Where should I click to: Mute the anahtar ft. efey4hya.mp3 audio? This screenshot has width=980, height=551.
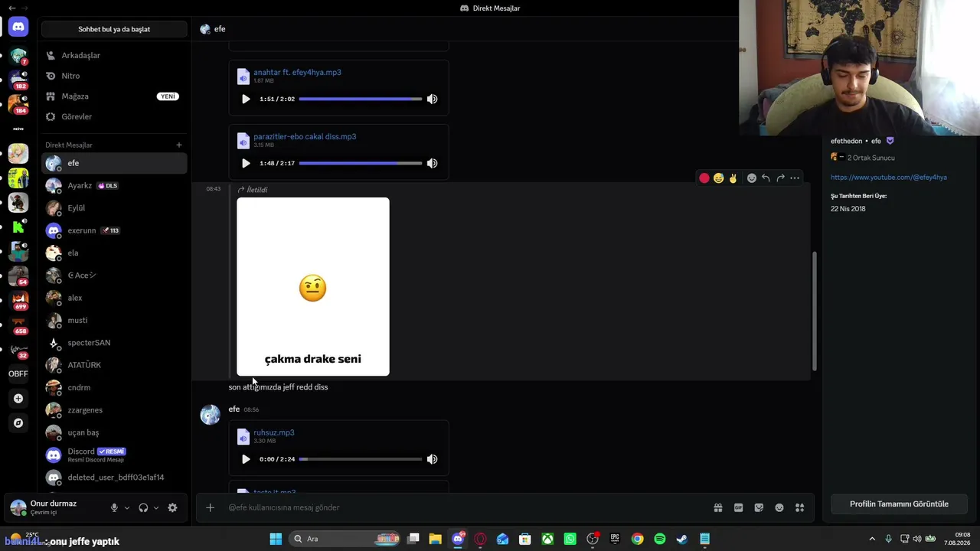tap(432, 99)
